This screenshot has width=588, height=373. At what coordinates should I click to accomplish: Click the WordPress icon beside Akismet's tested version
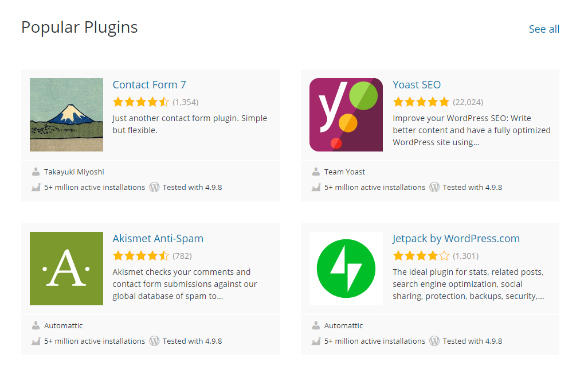(154, 341)
